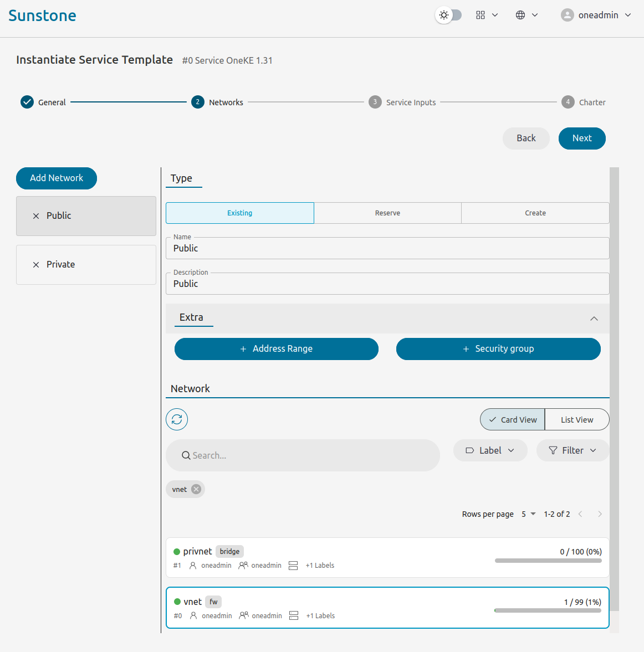644x652 pixels.
Task: Open the oneadmin user menu
Action: (596, 15)
